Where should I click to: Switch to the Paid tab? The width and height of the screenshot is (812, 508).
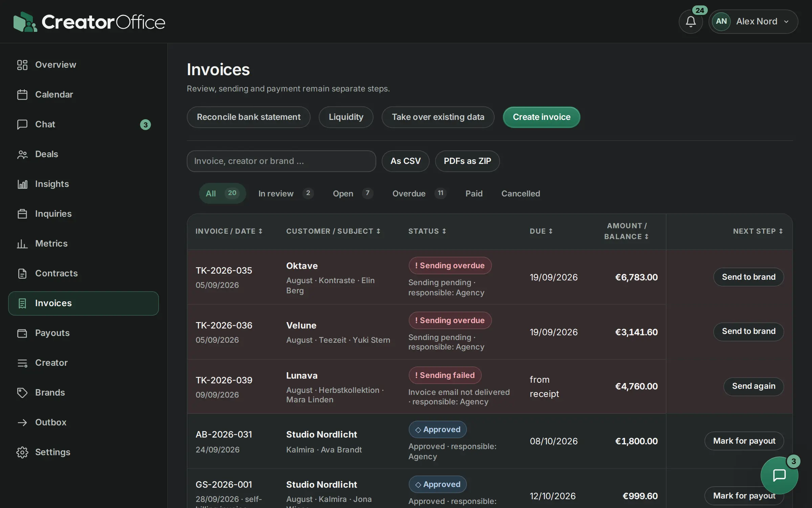pos(474,193)
